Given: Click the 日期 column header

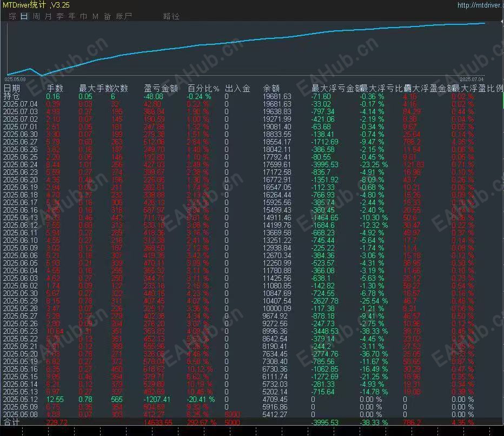Looking at the screenshot, I should coord(11,88).
